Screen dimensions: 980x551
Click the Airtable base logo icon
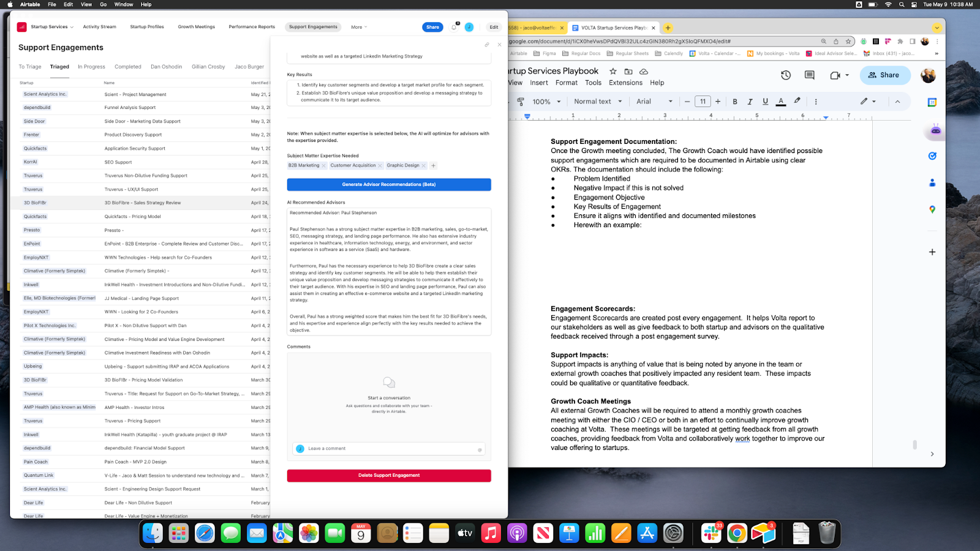click(x=22, y=27)
